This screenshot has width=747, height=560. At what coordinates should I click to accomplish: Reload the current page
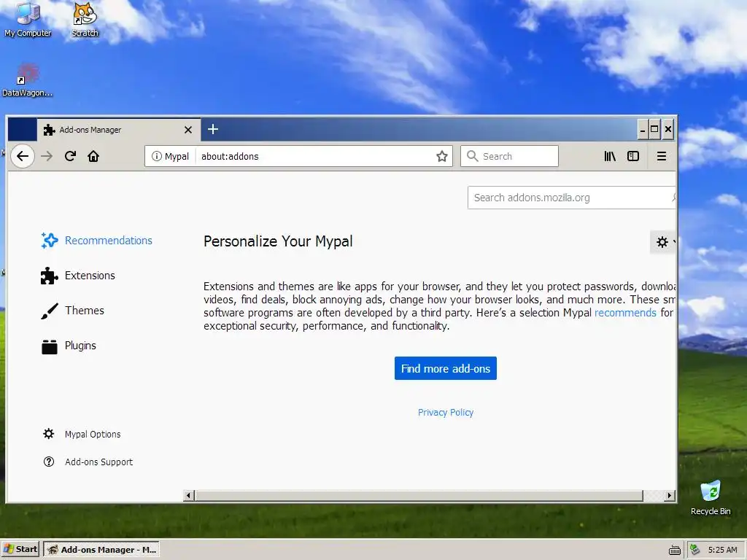pos(70,156)
